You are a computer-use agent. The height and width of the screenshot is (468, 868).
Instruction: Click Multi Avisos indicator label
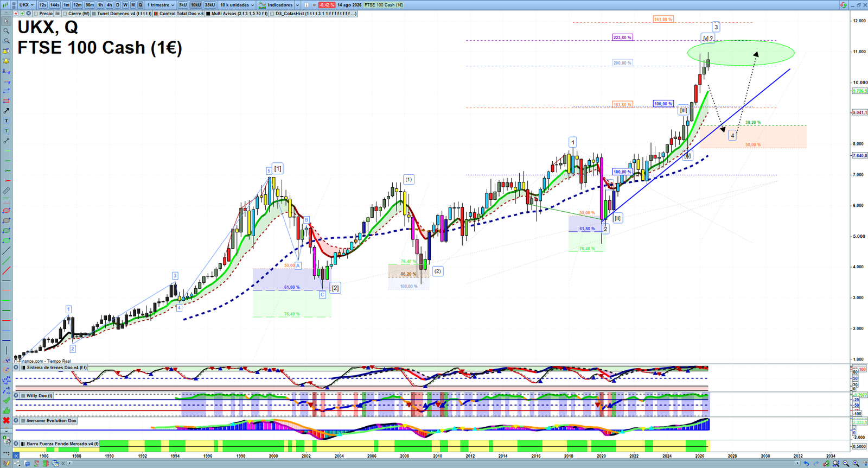pyautogui.click(x=239, y=13)
